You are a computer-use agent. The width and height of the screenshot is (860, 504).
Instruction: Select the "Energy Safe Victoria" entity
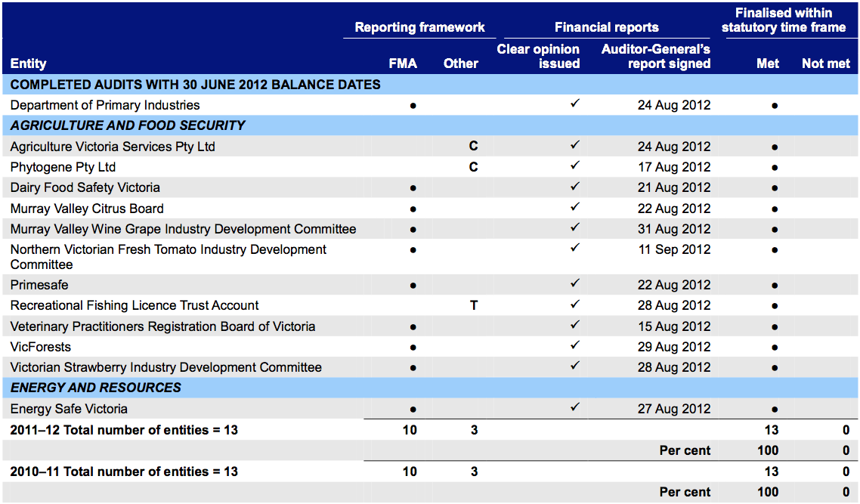[69, 409]
